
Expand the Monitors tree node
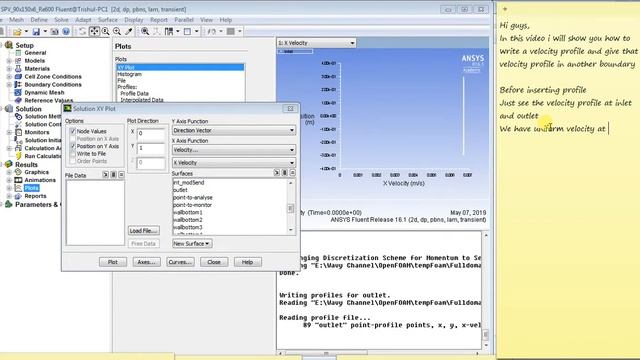9,132
